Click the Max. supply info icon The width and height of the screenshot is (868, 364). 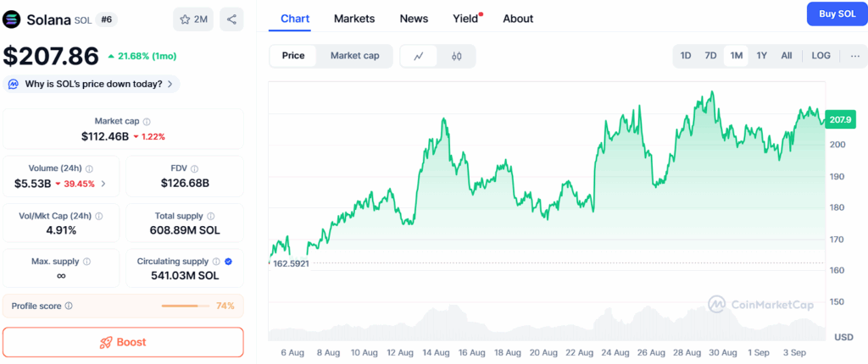[x=87, y=261]
